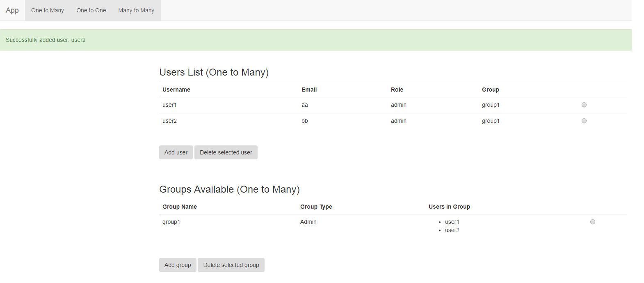Open the App brand link
Screen dimensions: 644x283
[12, 10]
